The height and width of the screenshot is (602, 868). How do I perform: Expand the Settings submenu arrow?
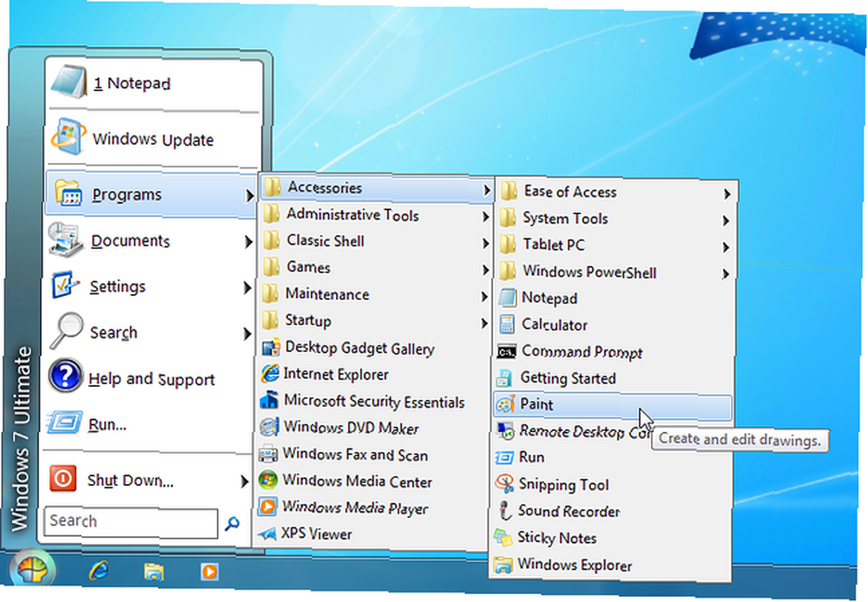pos(247,288)
